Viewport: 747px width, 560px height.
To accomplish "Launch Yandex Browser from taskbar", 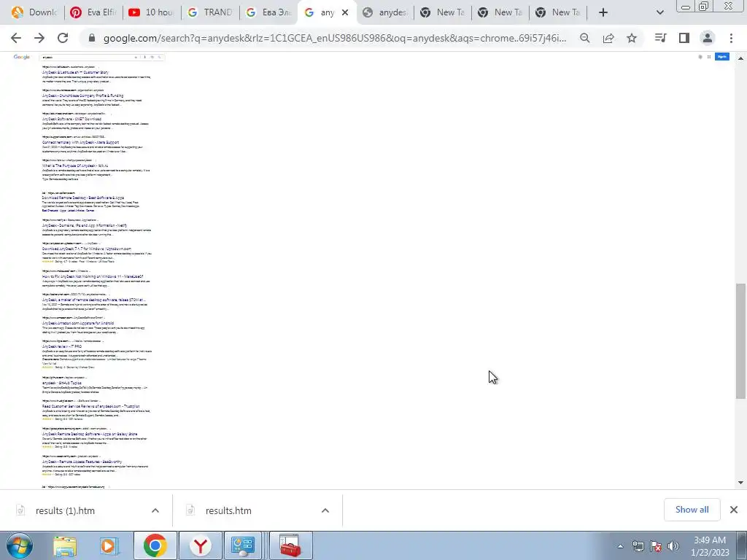I will click(x=201, y=546).
